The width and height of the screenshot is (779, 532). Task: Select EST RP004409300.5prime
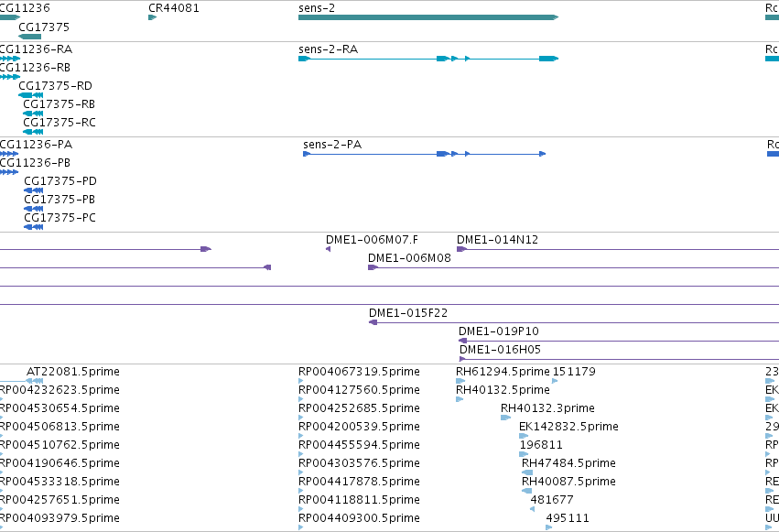(359, 518)
